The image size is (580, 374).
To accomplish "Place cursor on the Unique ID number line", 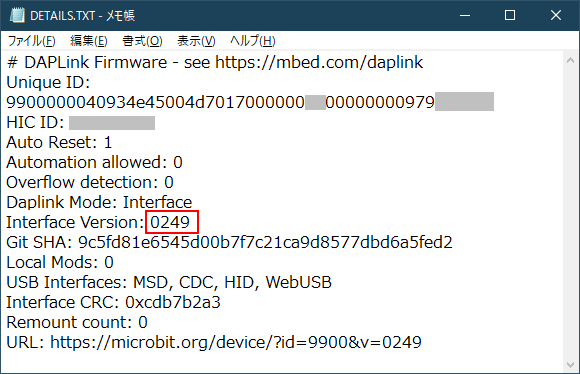I will (250, 102).
